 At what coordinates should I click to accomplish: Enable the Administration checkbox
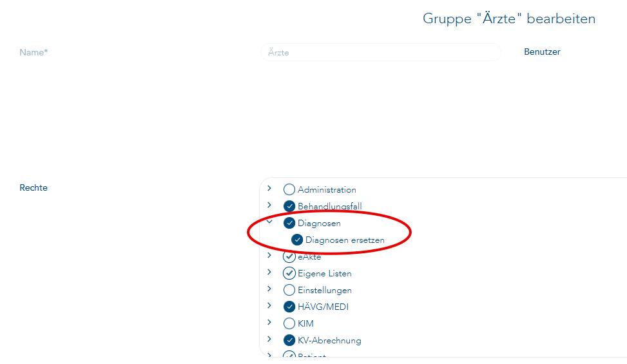point(289,190)
